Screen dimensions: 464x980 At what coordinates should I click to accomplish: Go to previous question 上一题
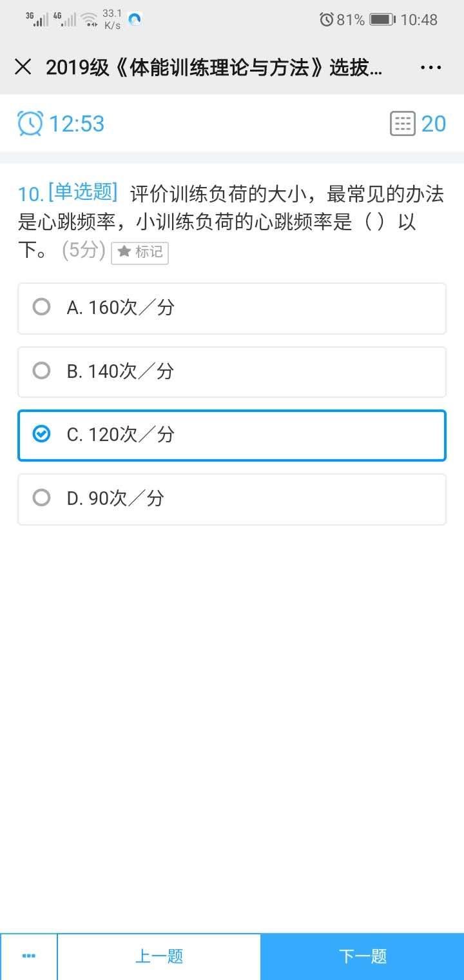coord(159,956)
